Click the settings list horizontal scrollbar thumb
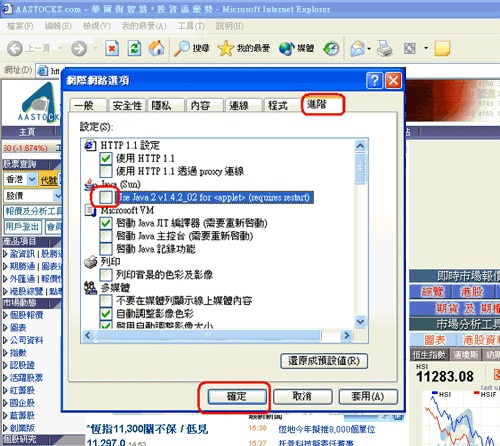This screenshot has height=446, width=500. click(x=208, y=335)
